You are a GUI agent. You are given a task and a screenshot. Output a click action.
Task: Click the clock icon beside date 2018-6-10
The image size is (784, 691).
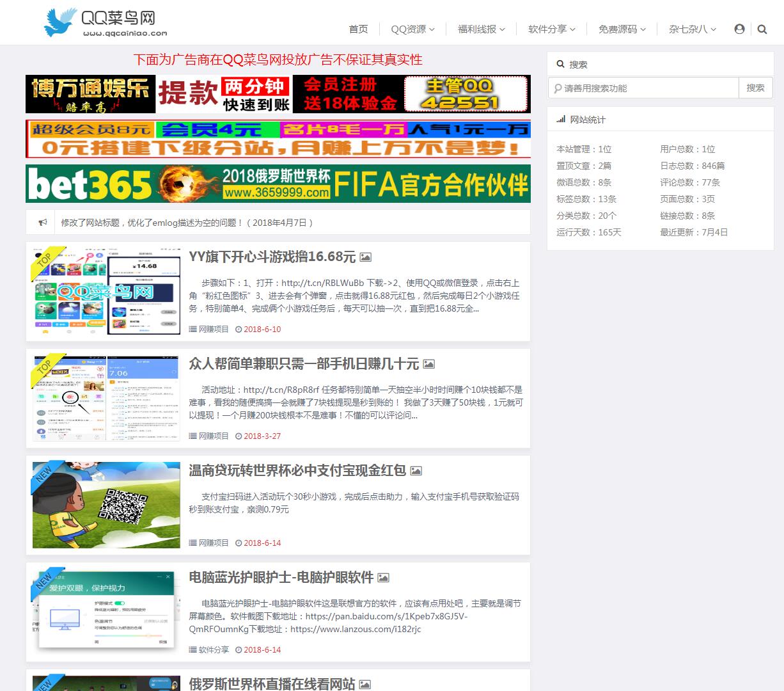coord(239,330)
